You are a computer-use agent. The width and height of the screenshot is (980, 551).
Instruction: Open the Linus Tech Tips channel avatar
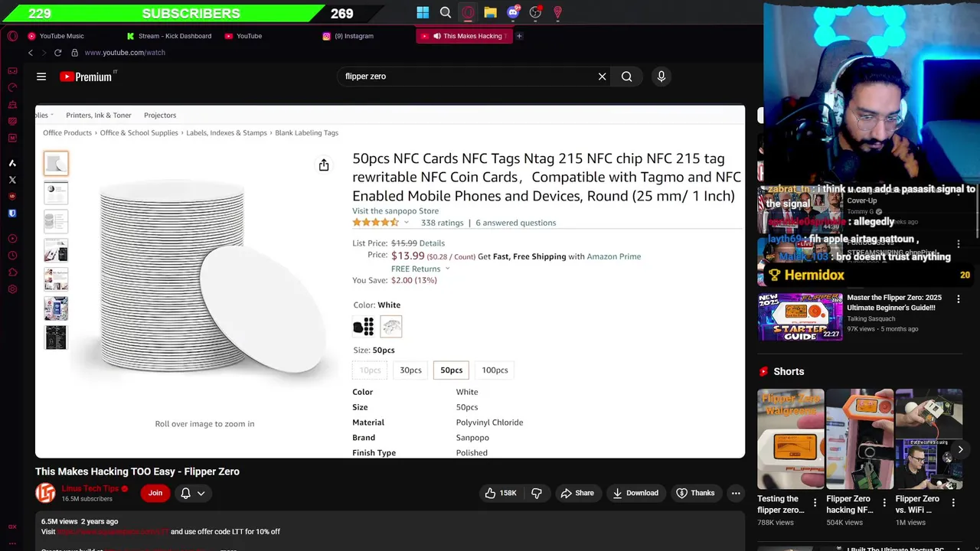pyautogui.click(x=45, y=493)
